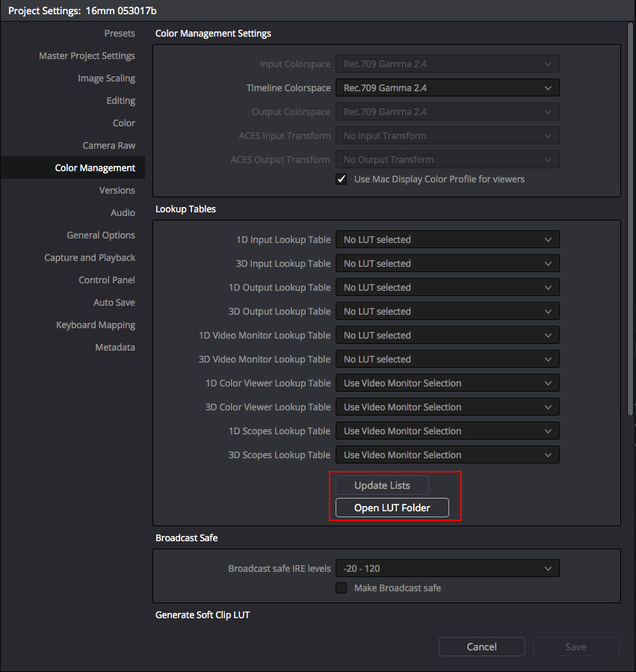636x672 pixels.
Task: Open the Timeline Colorspace dropdown
Action: [x=447, y=87]
